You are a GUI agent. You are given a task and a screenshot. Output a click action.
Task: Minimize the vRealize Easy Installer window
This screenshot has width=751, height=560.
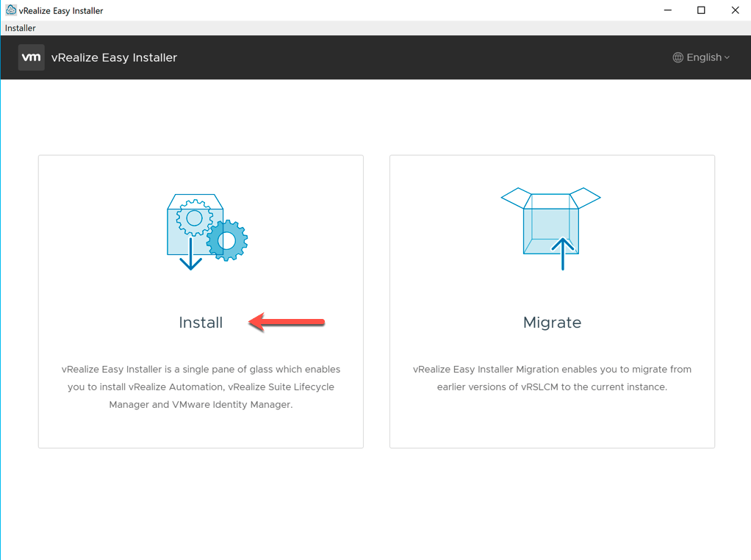(666, 10)
